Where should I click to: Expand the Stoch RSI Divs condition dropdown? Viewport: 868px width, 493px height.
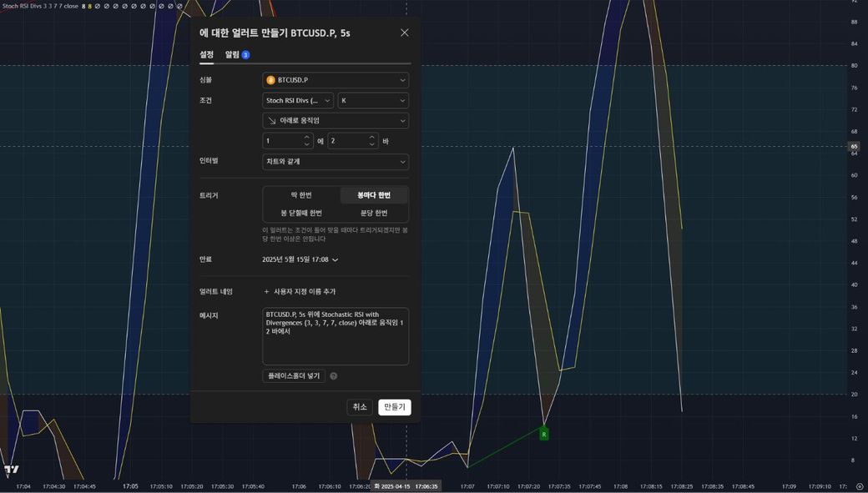coord(298,100)
